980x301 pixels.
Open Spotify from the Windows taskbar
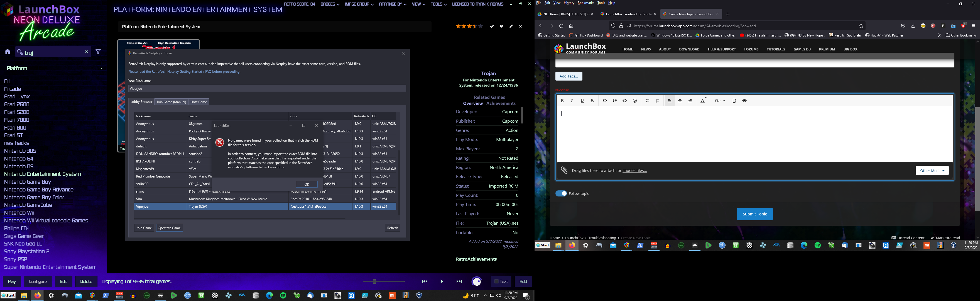(283, 296)
